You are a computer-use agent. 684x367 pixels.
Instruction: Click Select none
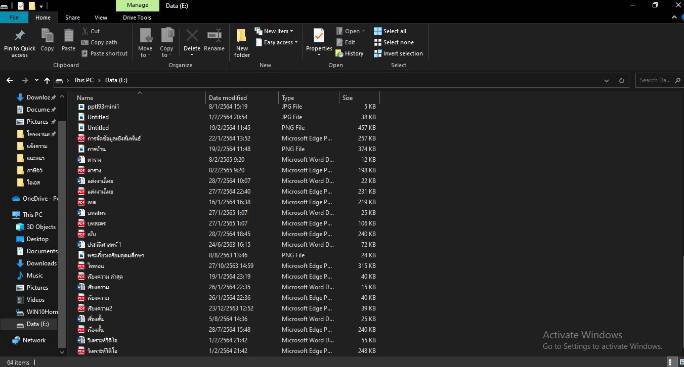(x=394, y=42)
